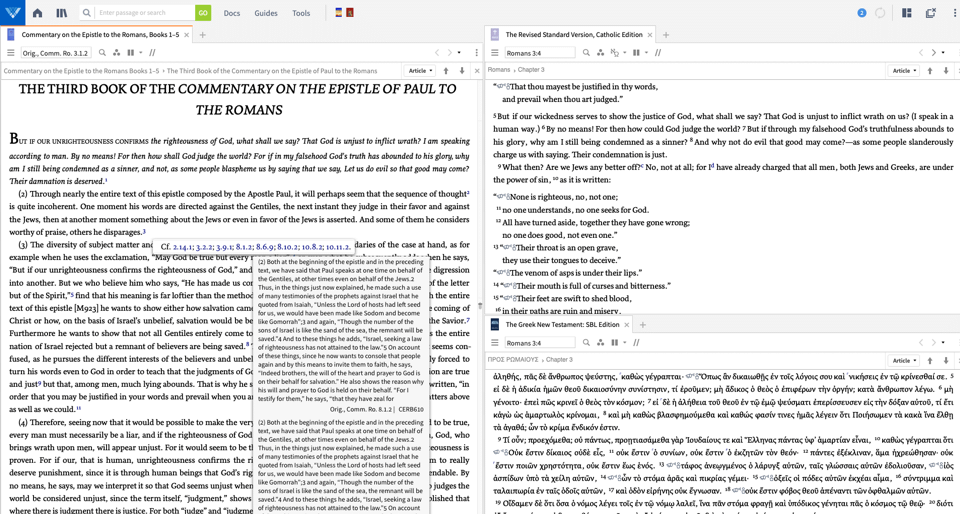Screen dimensions: 960x514
Task: Go to the Home page icon
Action: point(37,13)
